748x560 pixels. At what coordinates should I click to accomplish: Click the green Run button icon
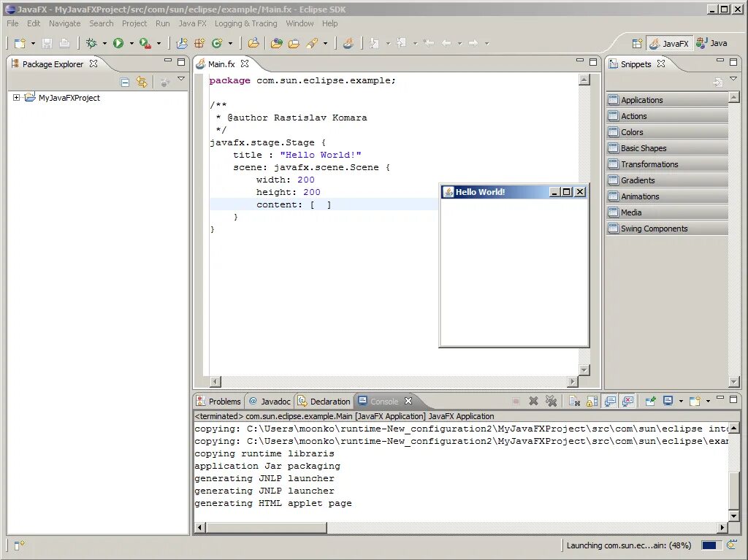[118, 43]
